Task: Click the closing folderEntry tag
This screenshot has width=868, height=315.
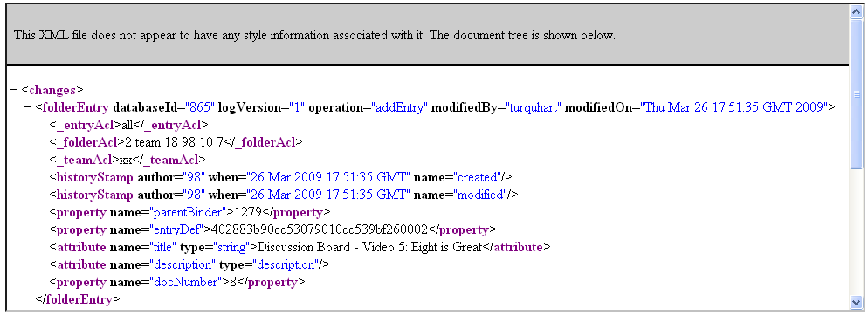Action: pos(78,300)
